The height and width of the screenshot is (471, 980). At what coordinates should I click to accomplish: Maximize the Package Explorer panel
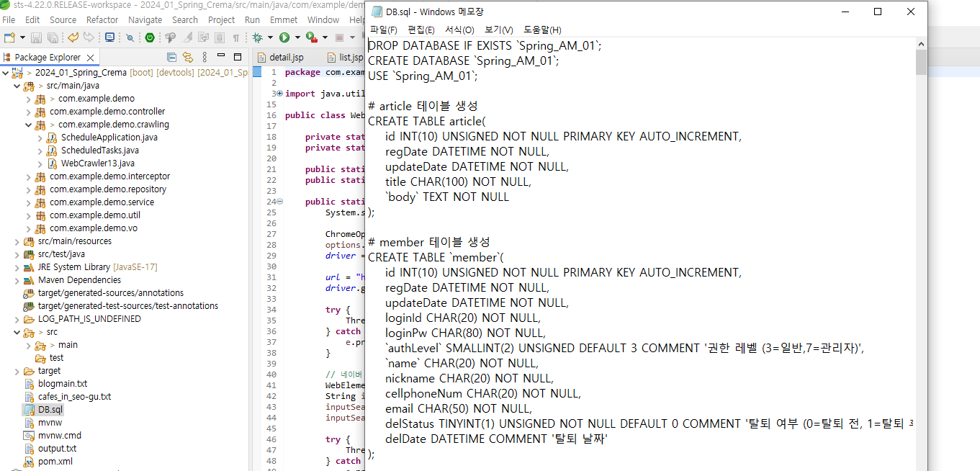click(x=238, y=57)
